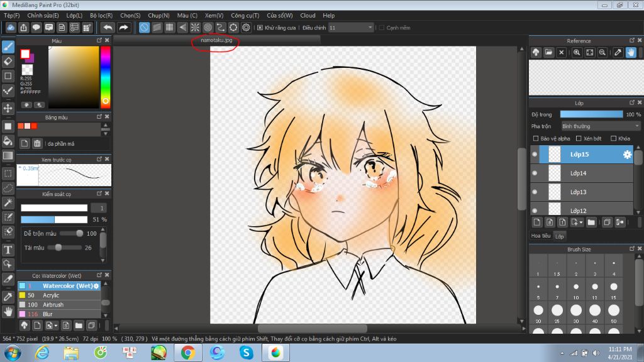This screenshot has height=362, width=644.
Task: Click the rainbow hue bar
Action: click(x=106, y=77)
